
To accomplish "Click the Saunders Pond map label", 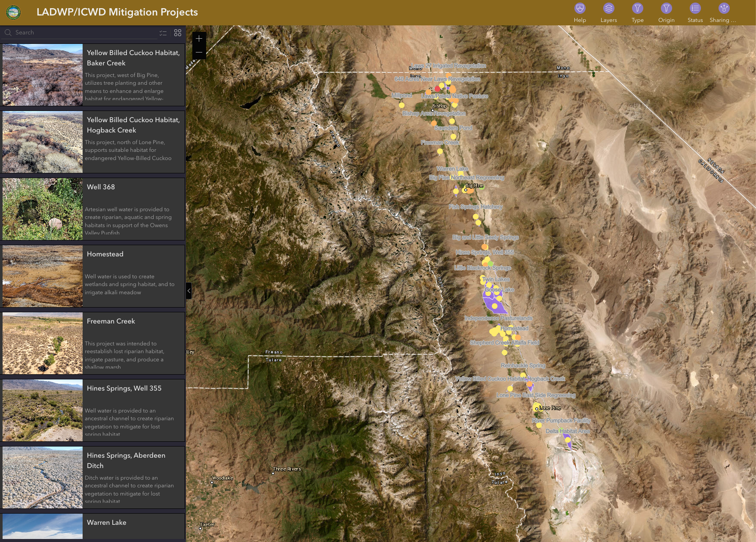I will (x=454, y=128).
